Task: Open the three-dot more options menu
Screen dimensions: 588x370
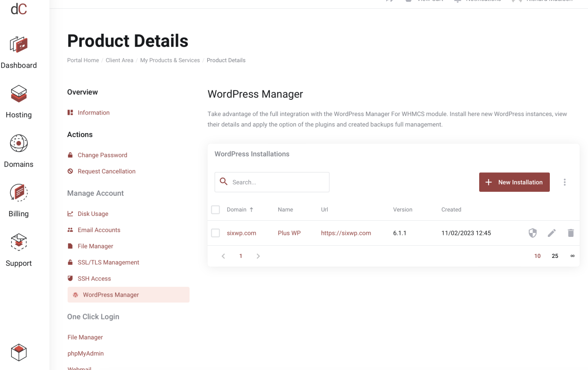Action: (x=564, y=182)
